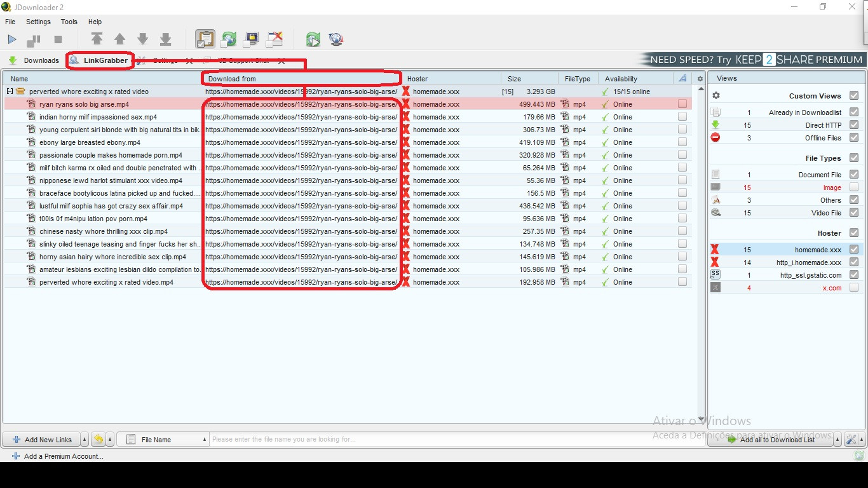Click the http_ssl.gstatic.com hoster icon
868x488 pixels.
coord(715,274)
